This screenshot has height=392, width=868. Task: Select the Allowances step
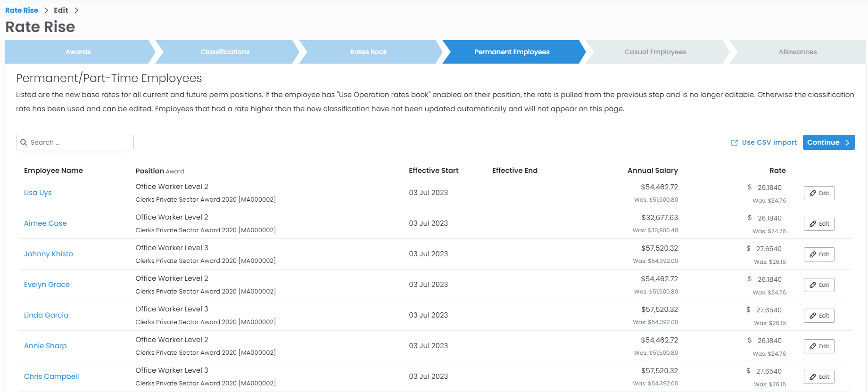(x=797, y=52)
